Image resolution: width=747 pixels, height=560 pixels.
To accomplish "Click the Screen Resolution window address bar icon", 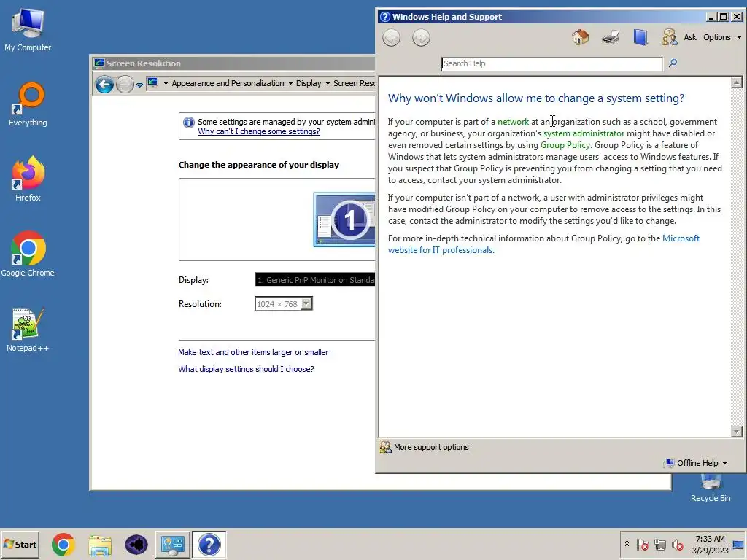I will point(152,83).
